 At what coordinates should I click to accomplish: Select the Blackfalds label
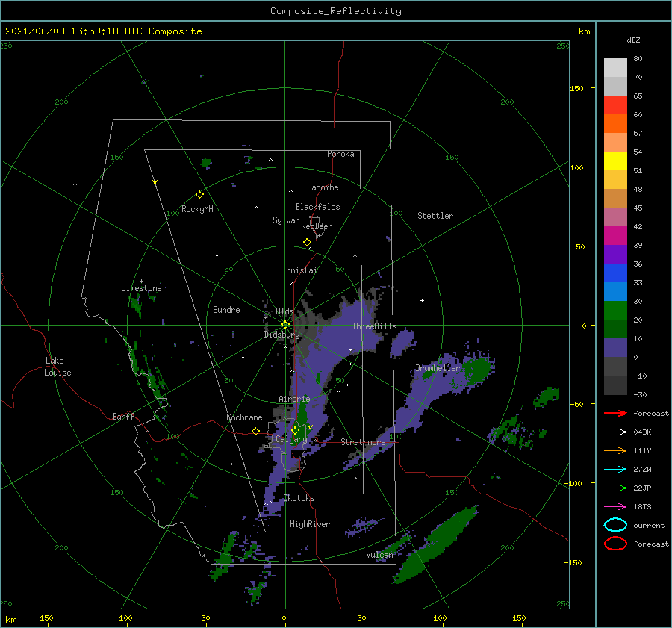[x=317, y=207]
